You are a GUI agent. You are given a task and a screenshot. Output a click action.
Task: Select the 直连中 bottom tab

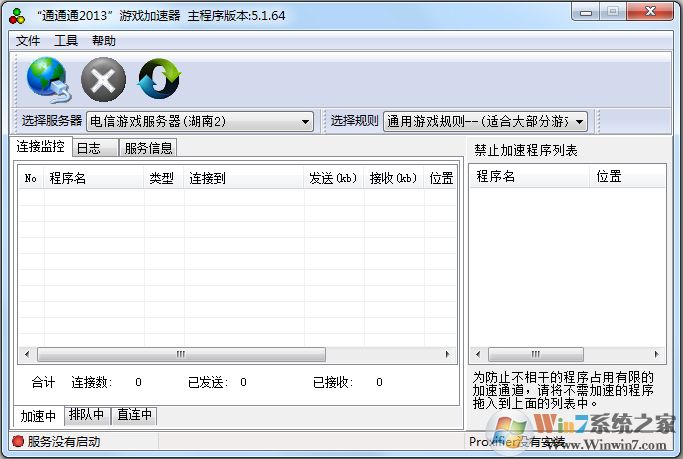click(134, 415)
